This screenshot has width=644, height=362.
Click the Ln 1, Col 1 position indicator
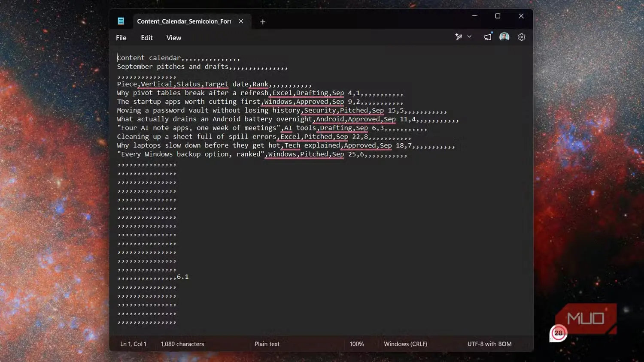(134, 344)
